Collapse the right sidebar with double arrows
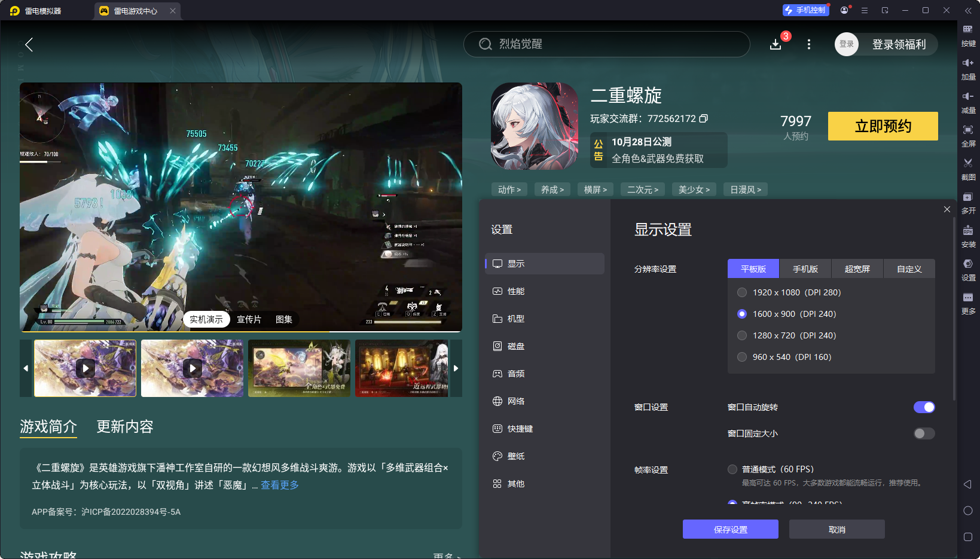This screenshot has width=980, height=559. tap(968, 10)
